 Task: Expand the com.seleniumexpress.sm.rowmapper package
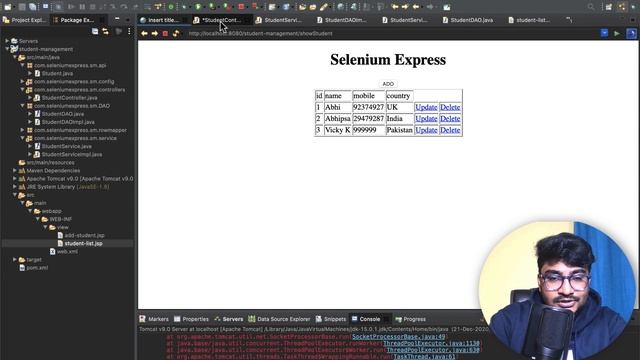(x=22, y=130)
